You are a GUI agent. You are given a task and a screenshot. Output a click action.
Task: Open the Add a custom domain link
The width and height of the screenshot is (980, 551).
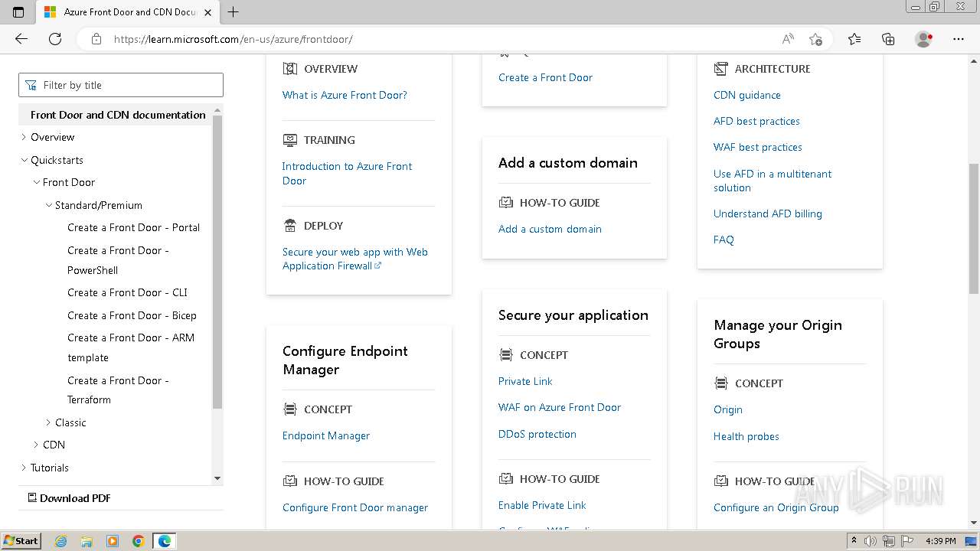click(550, 229)
